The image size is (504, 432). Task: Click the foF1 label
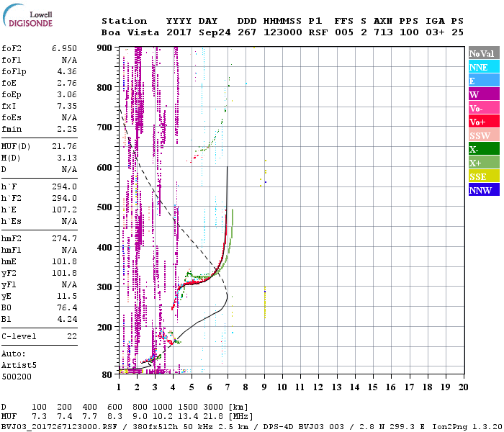click(12, 60)
